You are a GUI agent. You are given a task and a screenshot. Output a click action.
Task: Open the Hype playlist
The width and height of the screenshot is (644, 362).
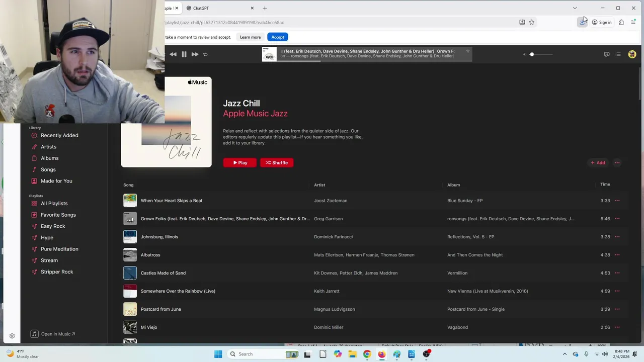point(47,238)
